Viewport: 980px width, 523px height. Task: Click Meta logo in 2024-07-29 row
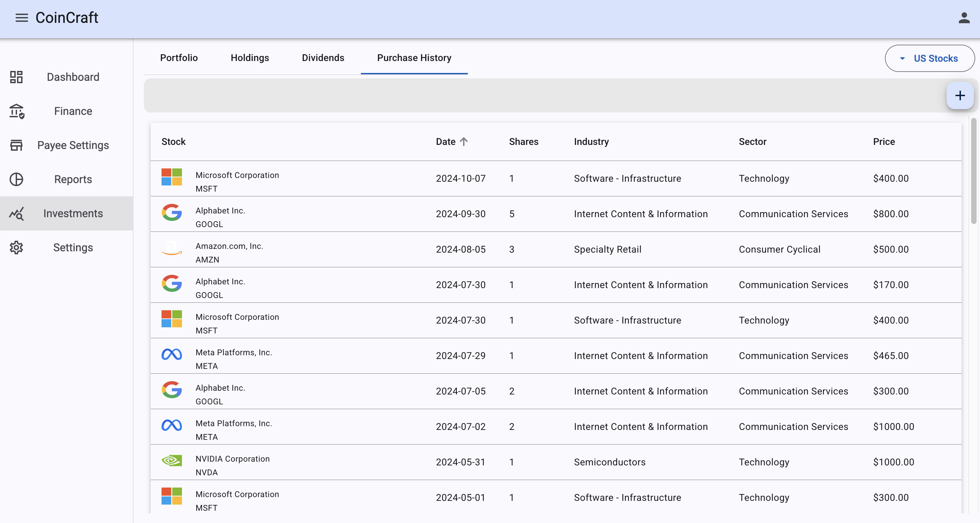(172, 354)
